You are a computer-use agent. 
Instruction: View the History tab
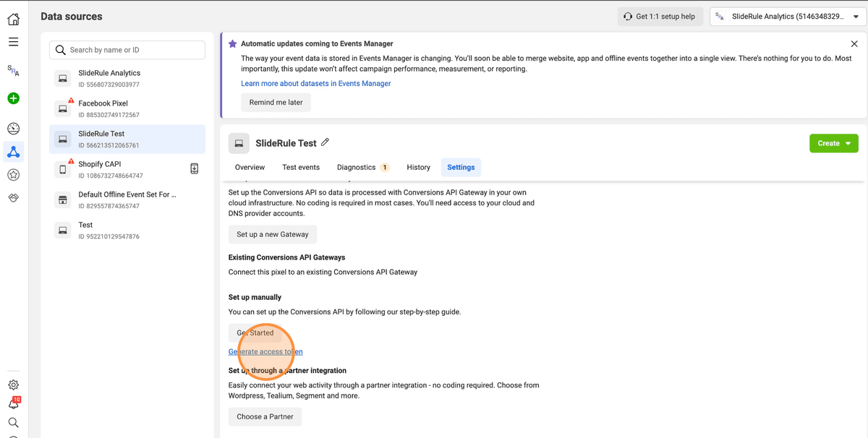[418, 167]
